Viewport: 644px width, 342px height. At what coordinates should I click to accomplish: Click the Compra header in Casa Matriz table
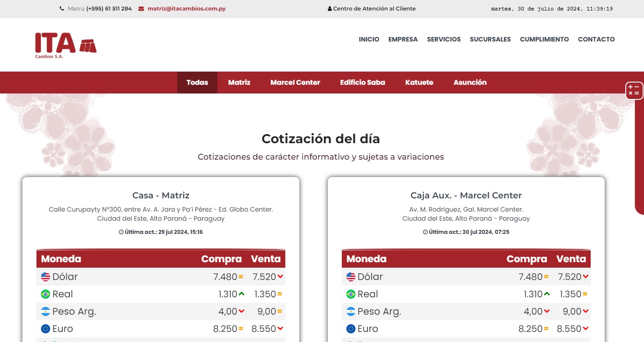222,259
